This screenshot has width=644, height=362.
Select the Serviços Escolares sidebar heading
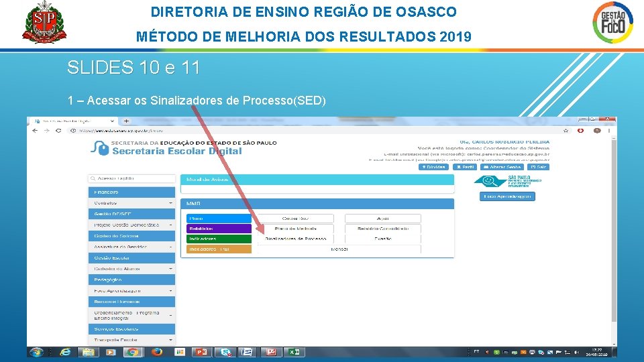[131, 329]
